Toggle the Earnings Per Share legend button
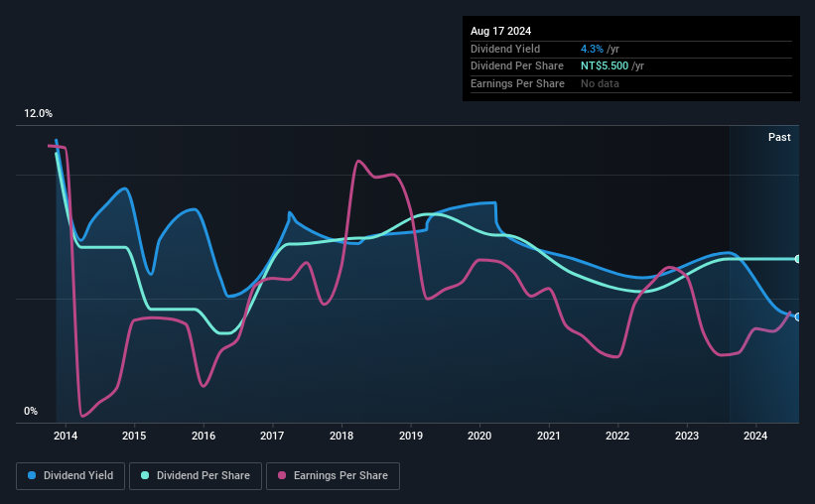 click(333, 476)
